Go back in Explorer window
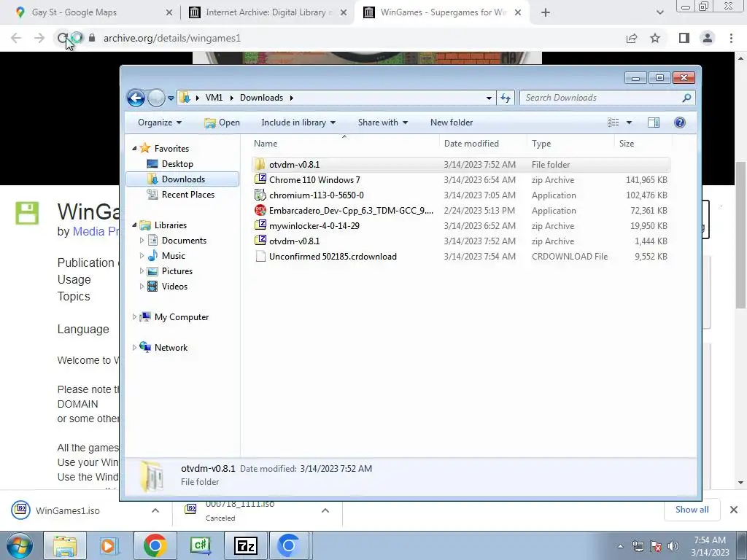 136,98
